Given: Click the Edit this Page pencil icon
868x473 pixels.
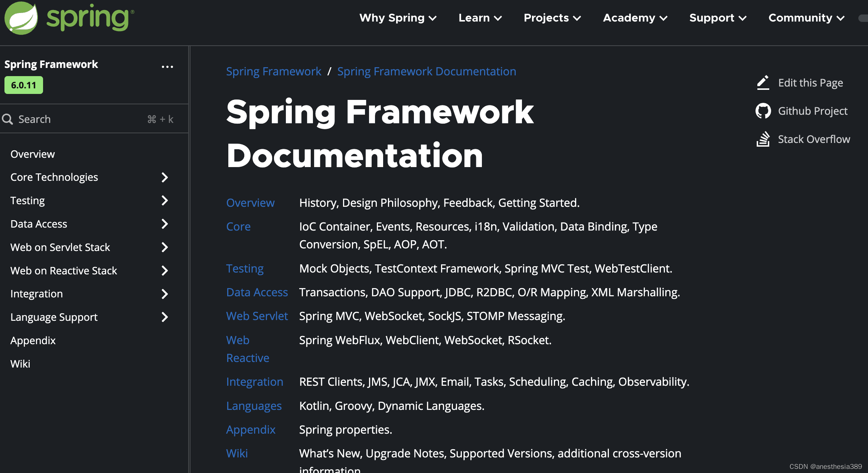Looking at the screenshot, I should tap(763, 82).
